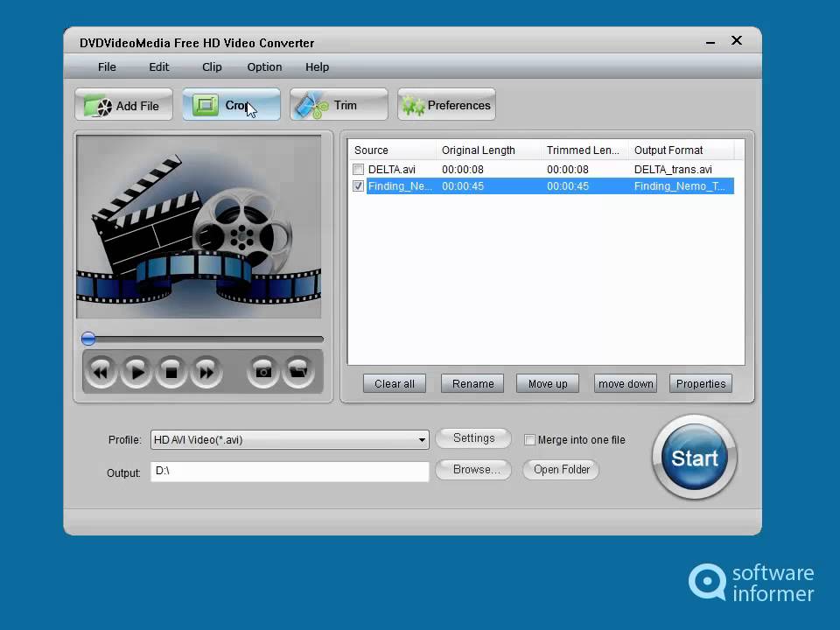The height and width of the screenshot is (630, 840).
Task: Click the Trimmed Len... column header
Action: [x=585, y=150]
